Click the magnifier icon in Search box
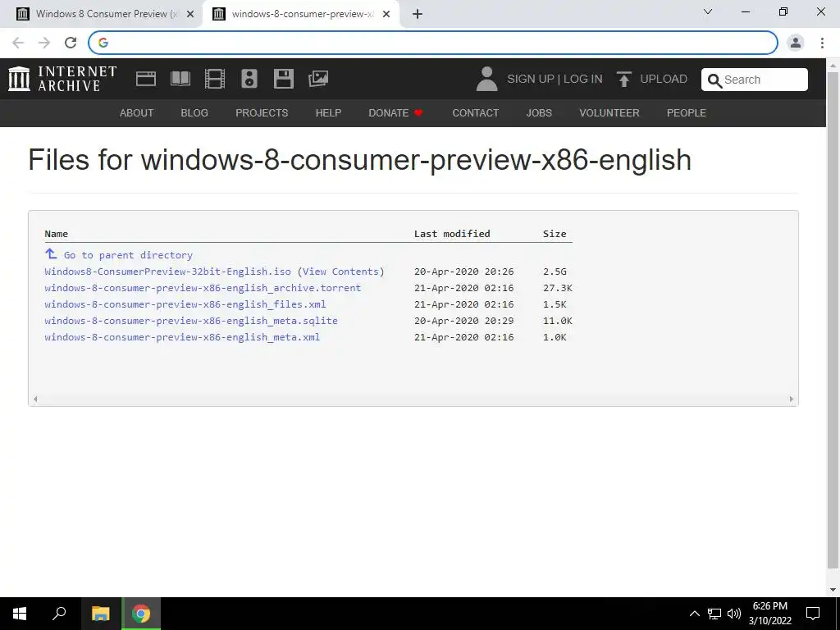Image resolution: width=840 pixels, height=630 pixels. (x=714, y=80)
